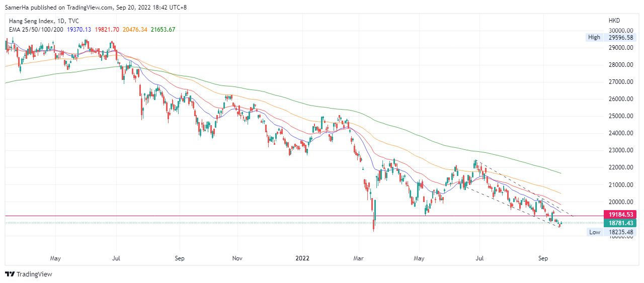Screen dimensions: 644x283
Task: Select the red 19184.53 price label
Action: click(x=622, y=214)
